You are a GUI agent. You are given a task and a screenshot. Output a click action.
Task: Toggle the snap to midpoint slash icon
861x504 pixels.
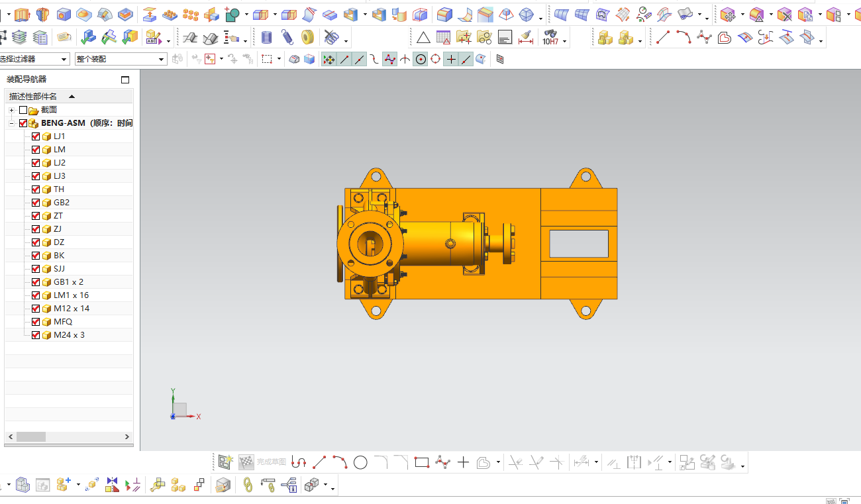click(x=360, y=60)
